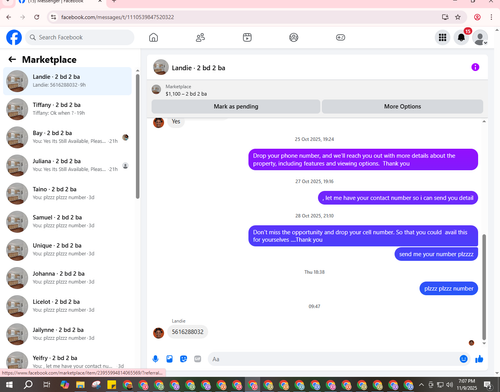Click the 'plzzz plzzz number' message
The width and height of the screenshot is (500, 392).
point(449,289)
